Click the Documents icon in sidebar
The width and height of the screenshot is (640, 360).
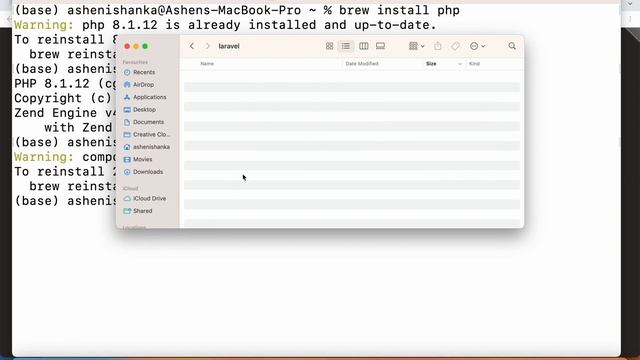(x=127, y=122)
